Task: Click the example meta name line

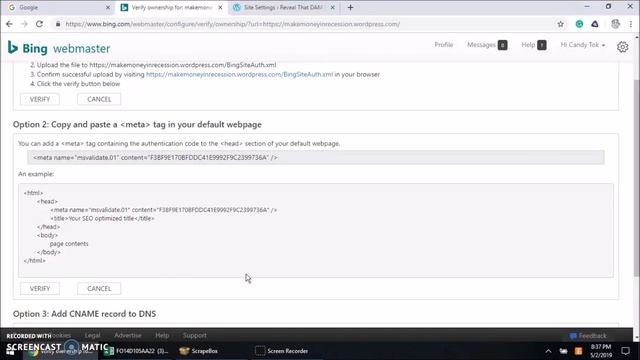Action: pos(164,210)
